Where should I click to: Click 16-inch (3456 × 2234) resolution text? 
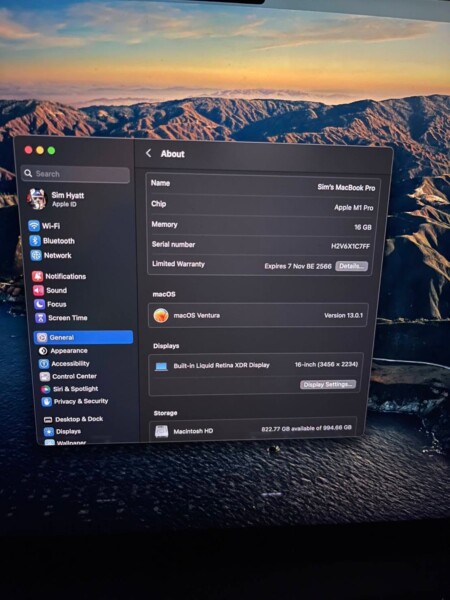(326, 365)
